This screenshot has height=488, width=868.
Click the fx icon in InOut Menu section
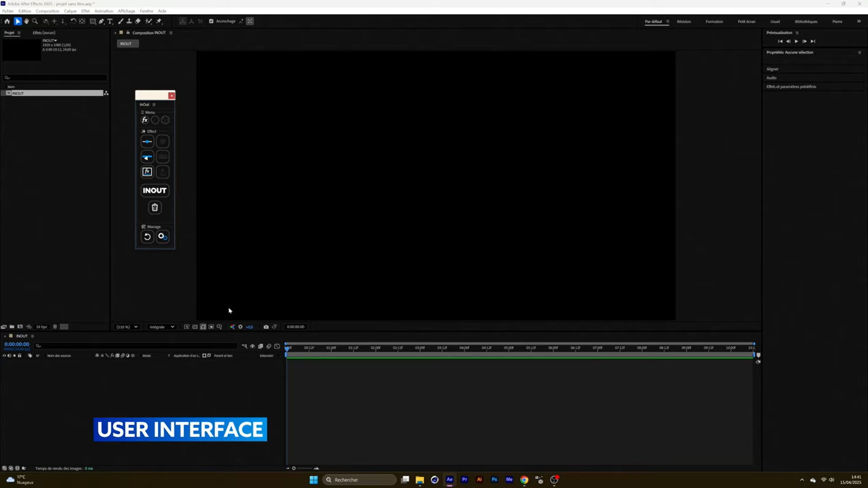tap(145, 120)
